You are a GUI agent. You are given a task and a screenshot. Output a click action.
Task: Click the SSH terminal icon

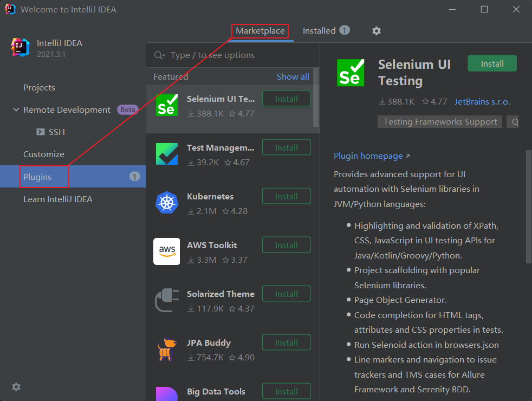point(41,132)
